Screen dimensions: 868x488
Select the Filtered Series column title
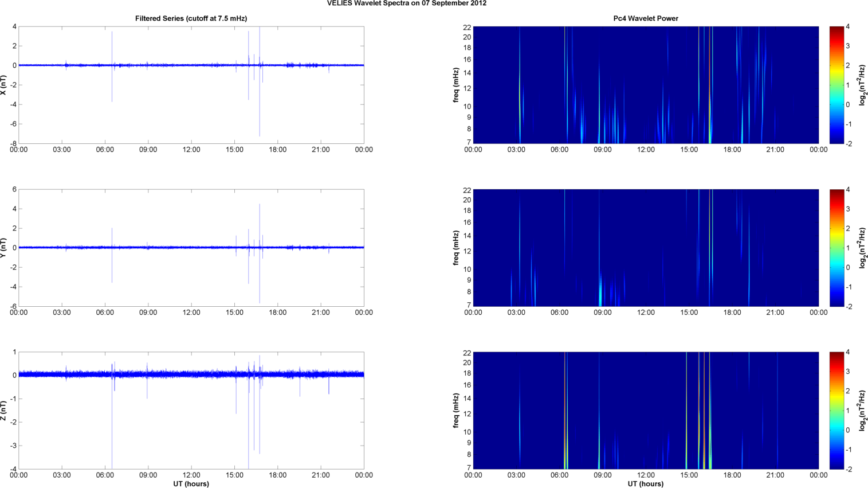point(191,18)
